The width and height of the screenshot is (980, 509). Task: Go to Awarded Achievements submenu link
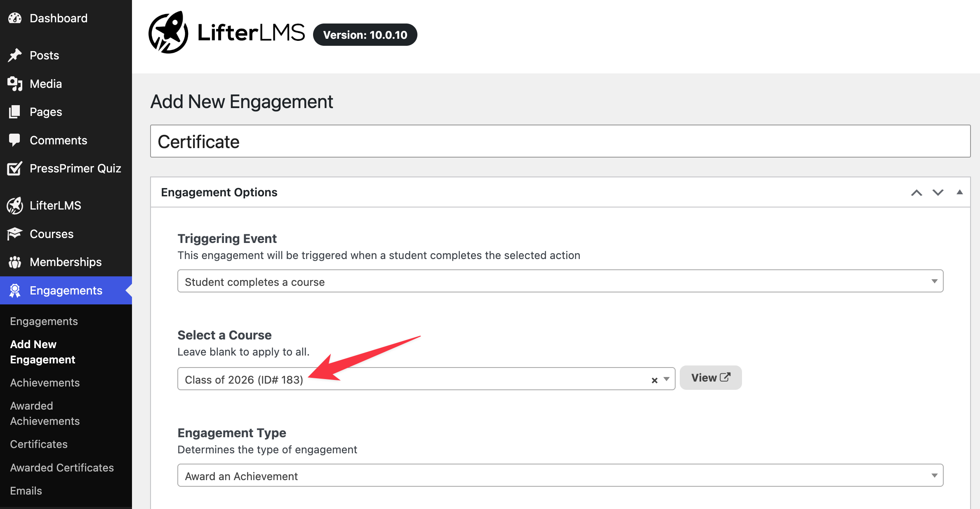click(x=45, y=413)
